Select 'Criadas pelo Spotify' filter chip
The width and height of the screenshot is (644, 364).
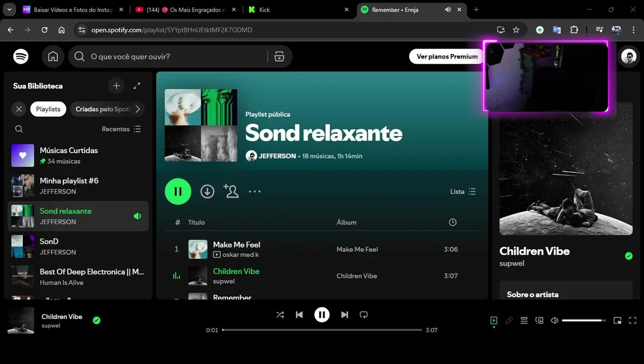tap(103, 109)
